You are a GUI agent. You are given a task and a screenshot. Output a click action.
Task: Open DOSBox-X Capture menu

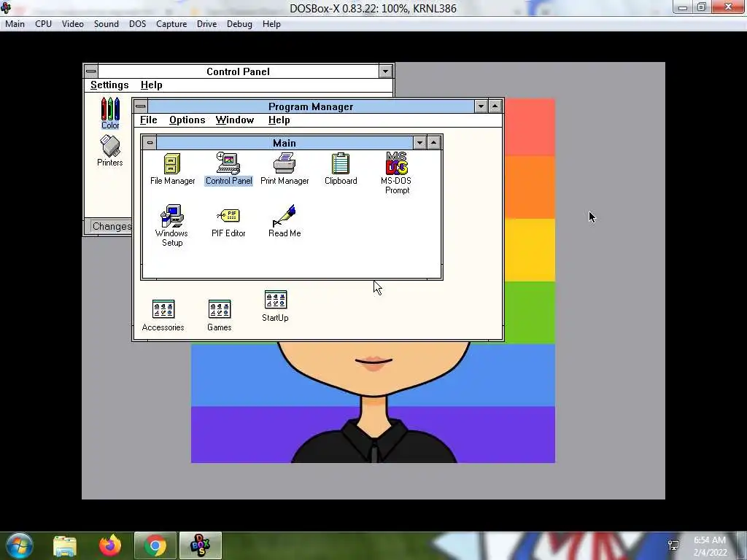pos(171,24)
